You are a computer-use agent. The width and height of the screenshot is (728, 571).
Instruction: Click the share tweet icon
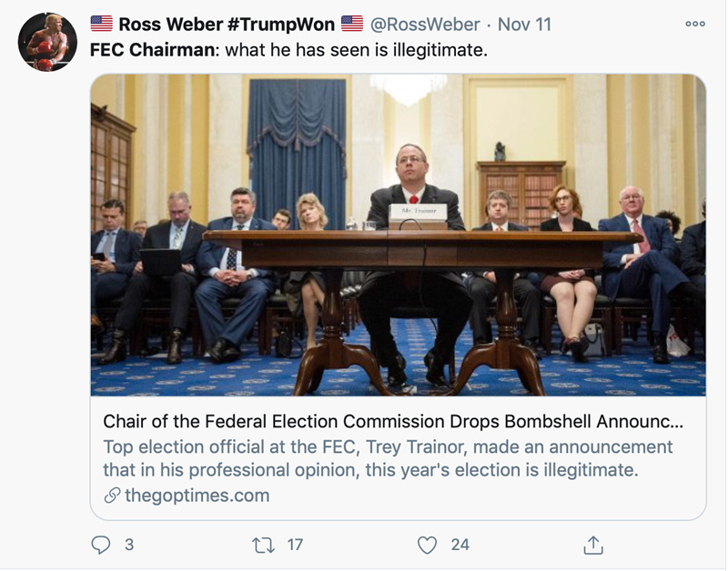click(x=592, y=544)
